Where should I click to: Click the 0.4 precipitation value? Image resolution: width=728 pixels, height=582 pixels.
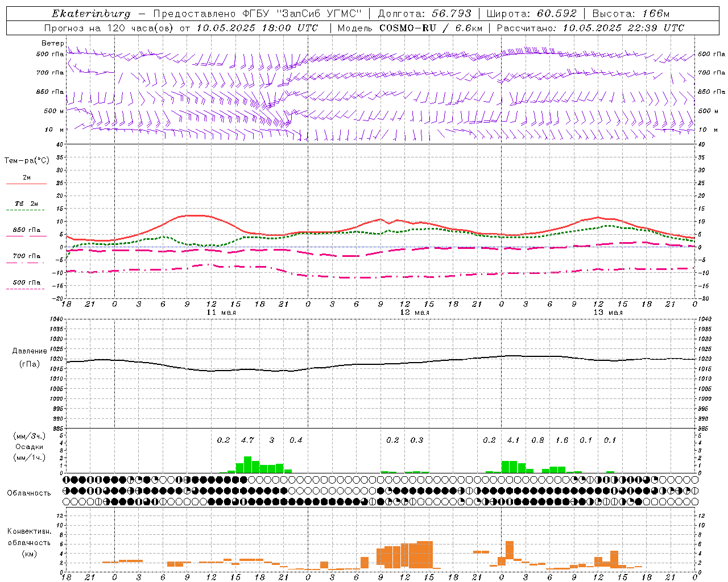tap(296, 440)
